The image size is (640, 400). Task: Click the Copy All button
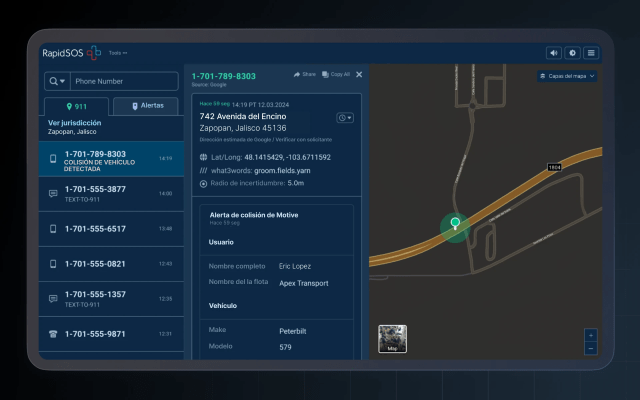(x=335, y=75)
